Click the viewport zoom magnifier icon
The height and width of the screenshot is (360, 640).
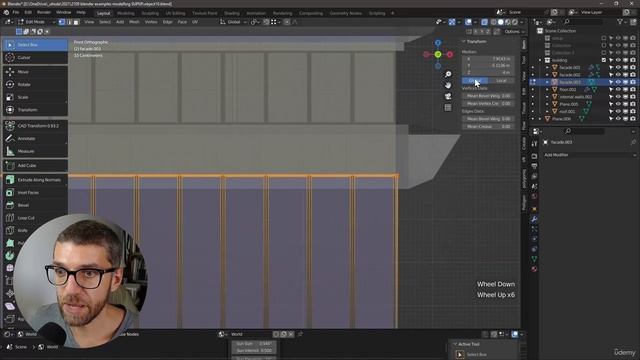448,74
